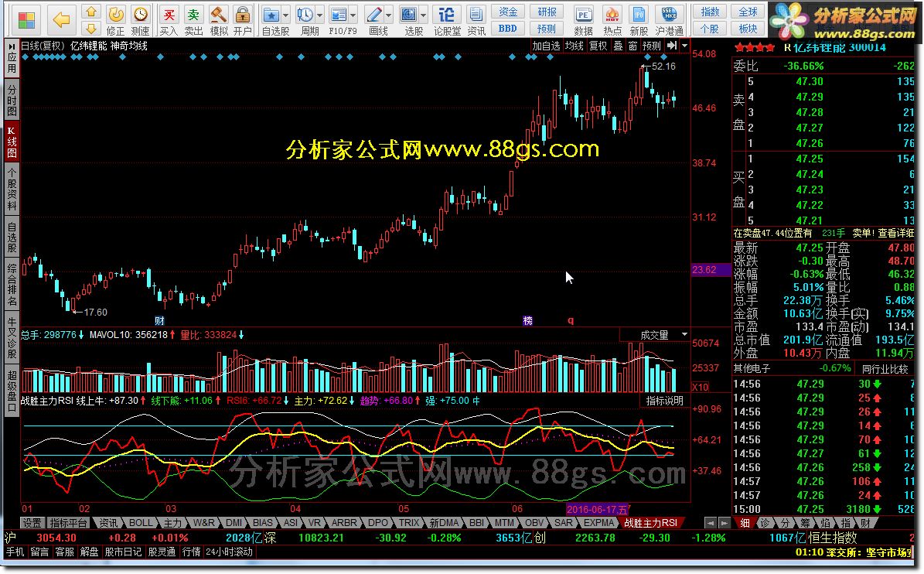924x574 pixels.
Task: Open the 论股堂 forum icon
Action: click(447, 21)
